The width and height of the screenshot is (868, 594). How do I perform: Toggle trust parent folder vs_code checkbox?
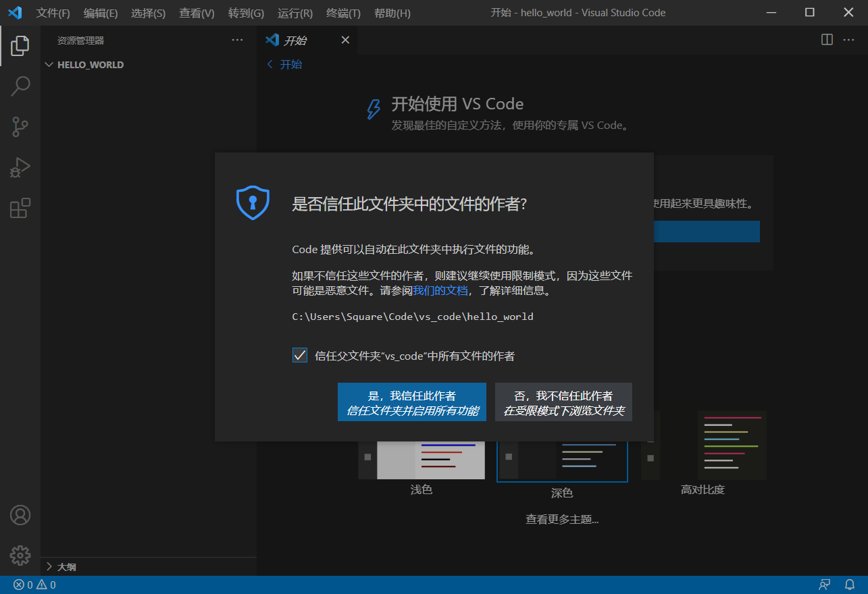(300, 355)
